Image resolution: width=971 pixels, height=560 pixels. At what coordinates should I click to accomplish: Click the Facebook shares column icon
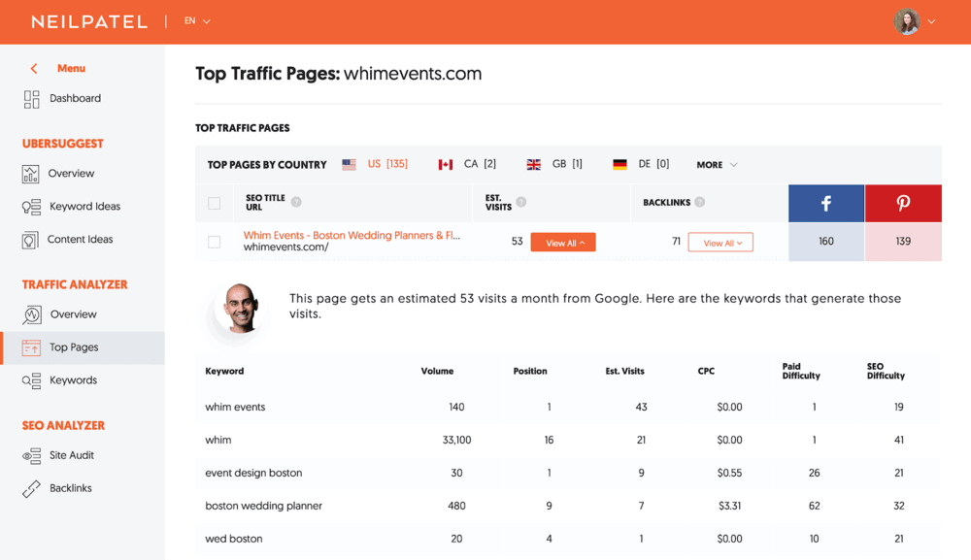pyautogui.click(x=826, y=203)
